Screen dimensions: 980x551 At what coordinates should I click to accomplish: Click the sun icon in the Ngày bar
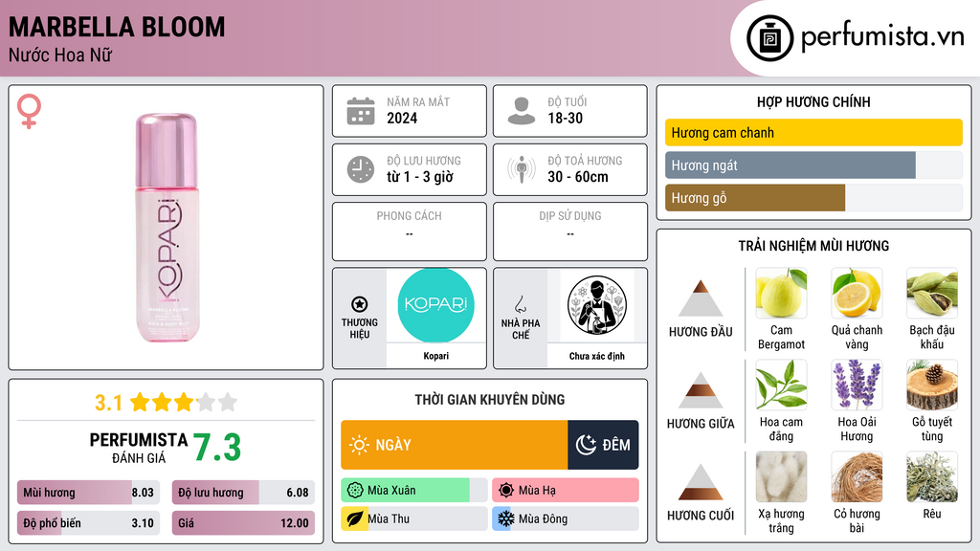click(x=360, y=445)
